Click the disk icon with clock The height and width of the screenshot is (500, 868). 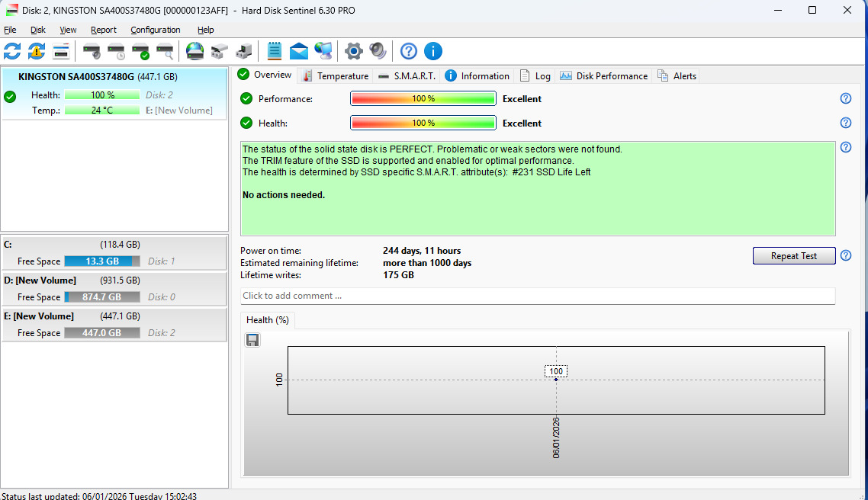click(116, 51)
